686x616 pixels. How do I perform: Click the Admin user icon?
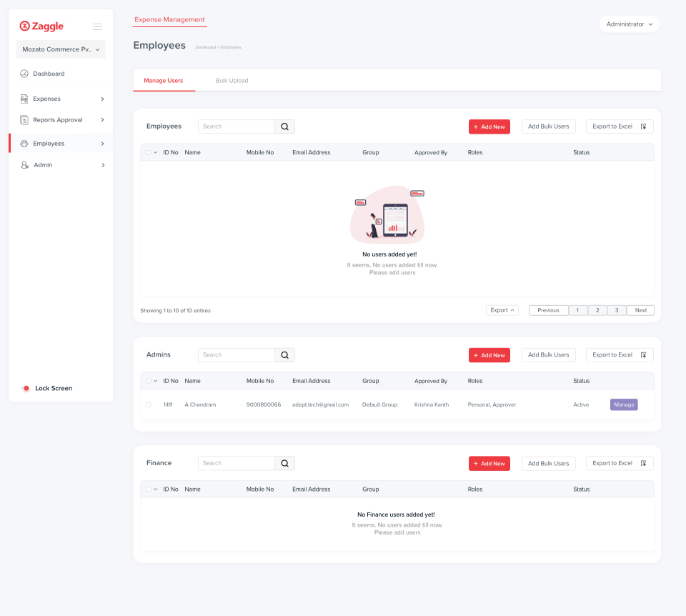point(24,165)
